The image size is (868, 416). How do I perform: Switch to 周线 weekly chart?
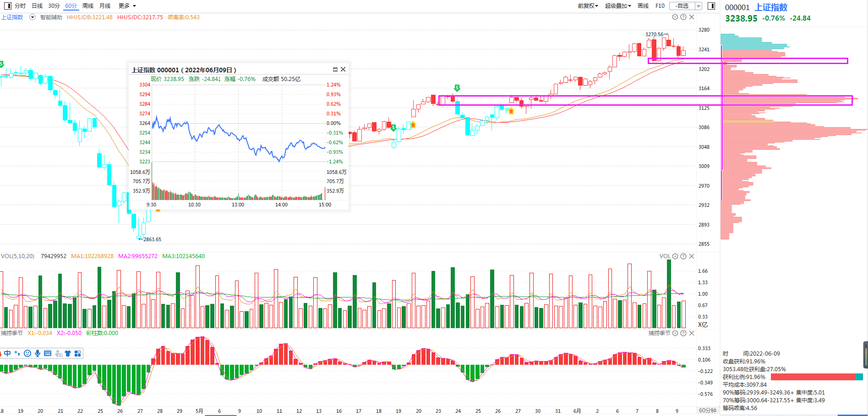[x=88, y=6]
